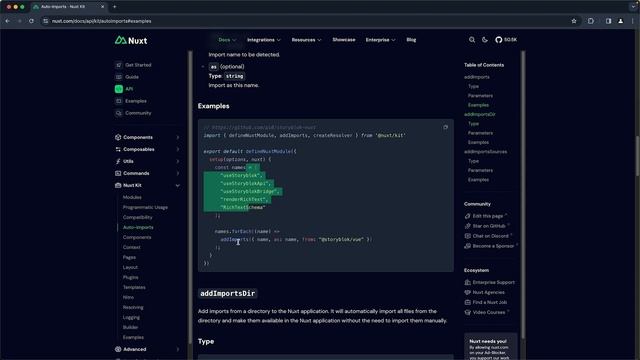This screenshot has height=360, width=640.
Task: Open Resolving item in sidebar
Action: tap(133, 307)
